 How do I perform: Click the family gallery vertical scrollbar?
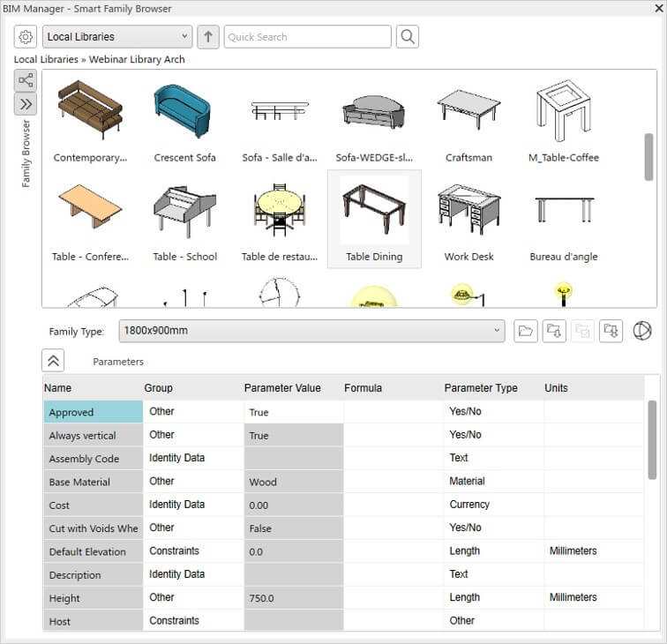[648, 157]
